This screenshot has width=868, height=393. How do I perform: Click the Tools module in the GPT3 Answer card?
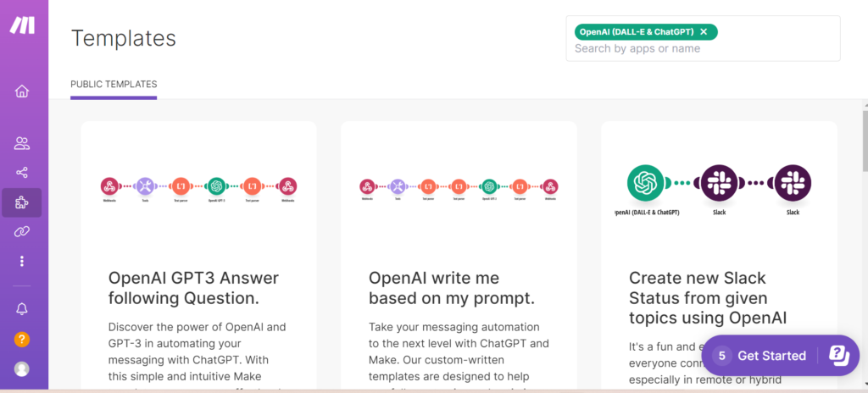[144, 186]
